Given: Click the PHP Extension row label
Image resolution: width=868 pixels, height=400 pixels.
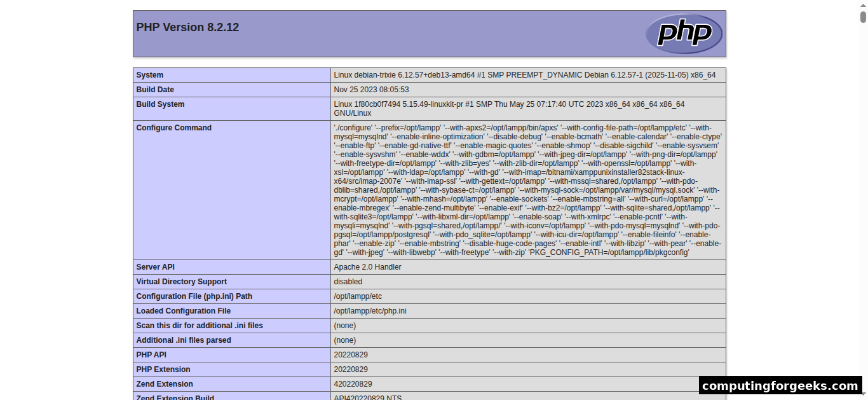Looking at the screenshot, I should click(163, 369).
